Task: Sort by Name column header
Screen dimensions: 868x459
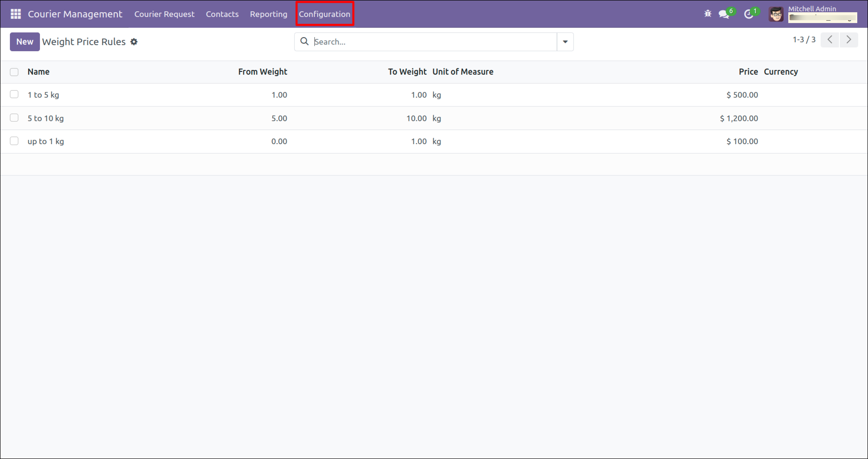Action: [38, 72]
